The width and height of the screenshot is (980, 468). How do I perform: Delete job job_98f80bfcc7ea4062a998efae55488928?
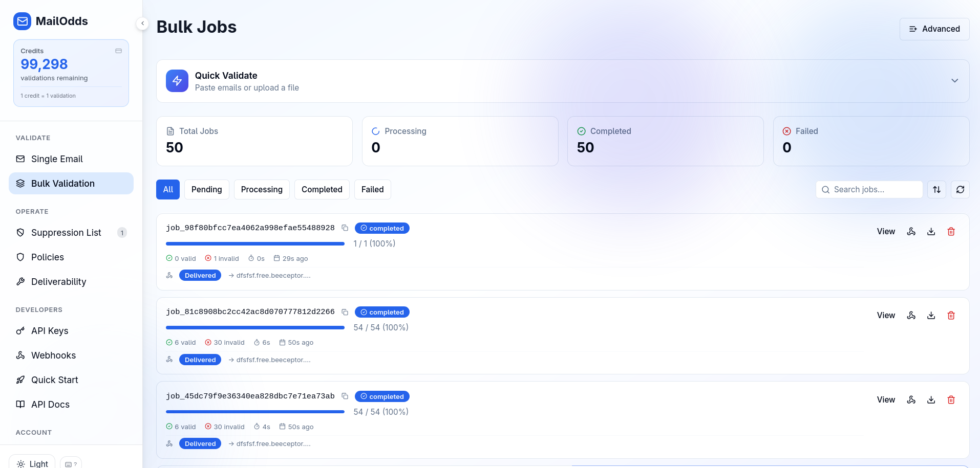coord(951,232)
